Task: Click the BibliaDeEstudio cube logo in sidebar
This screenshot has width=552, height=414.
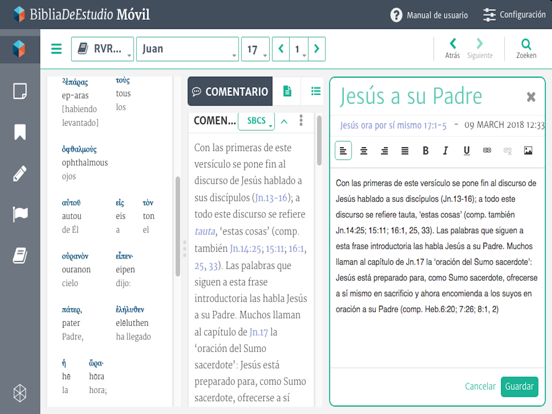Action: 19,49
